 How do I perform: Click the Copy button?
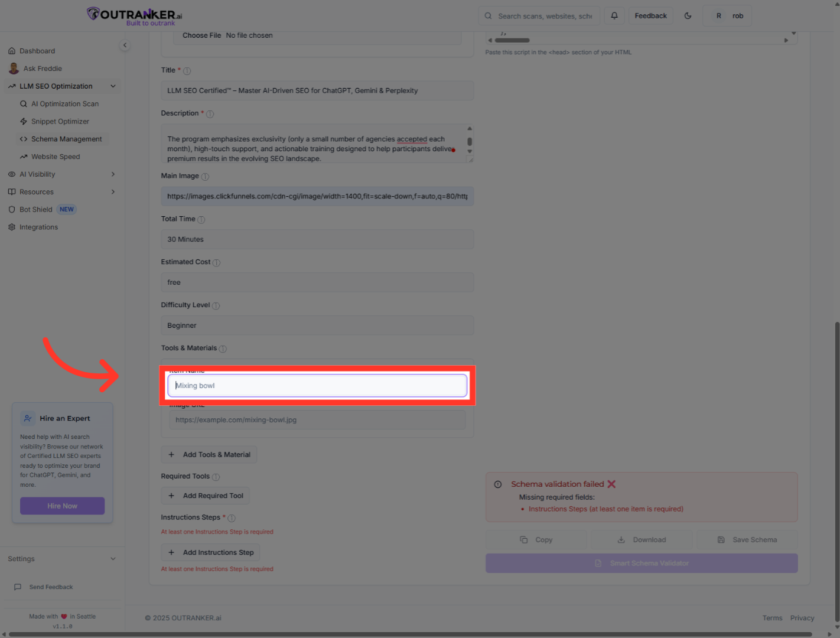coord(536,540)
